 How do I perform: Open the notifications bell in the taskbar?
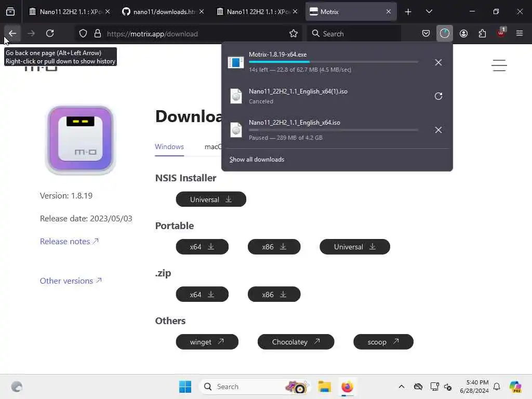(x=497, y=387)
